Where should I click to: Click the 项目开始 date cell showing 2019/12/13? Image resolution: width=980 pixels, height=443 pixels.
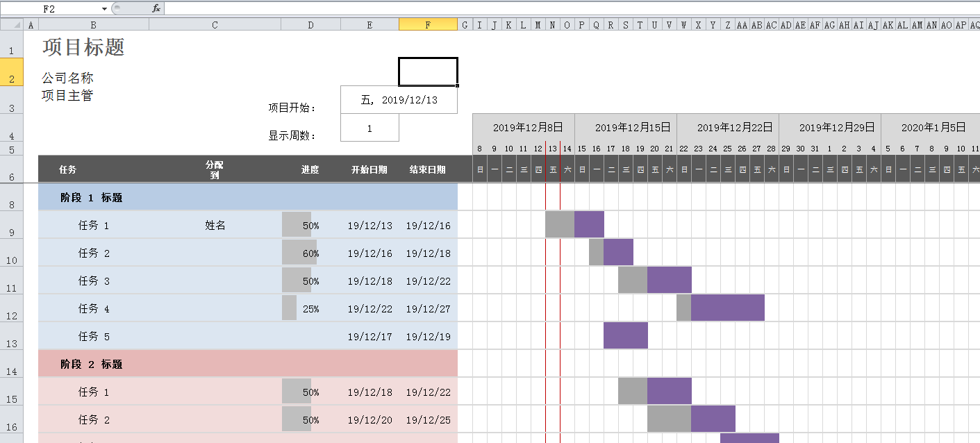(x=399, y=99)
